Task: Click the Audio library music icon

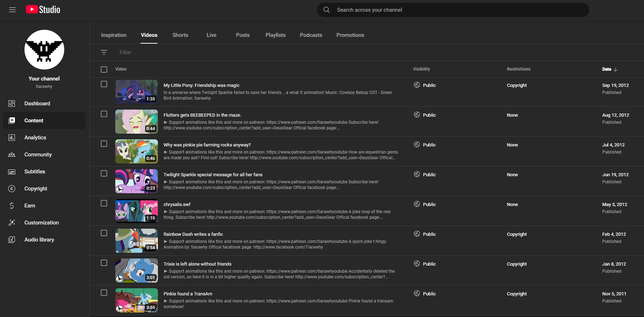Action: 12,240
